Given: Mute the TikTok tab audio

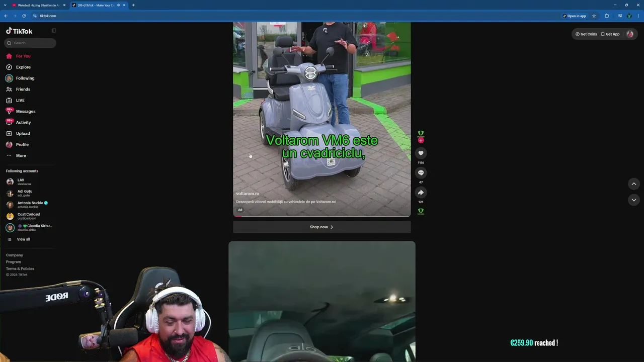Looking at the screenshot, I should coord(118,5).
